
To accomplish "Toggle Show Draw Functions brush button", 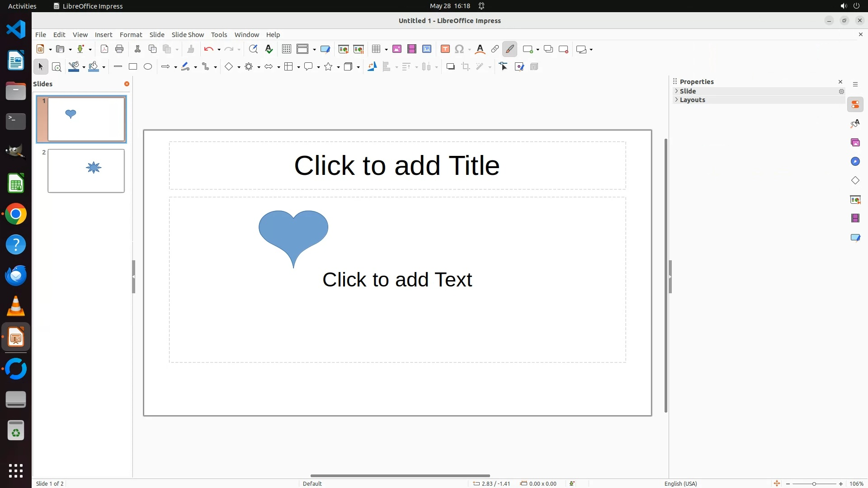I will (510, 49).
